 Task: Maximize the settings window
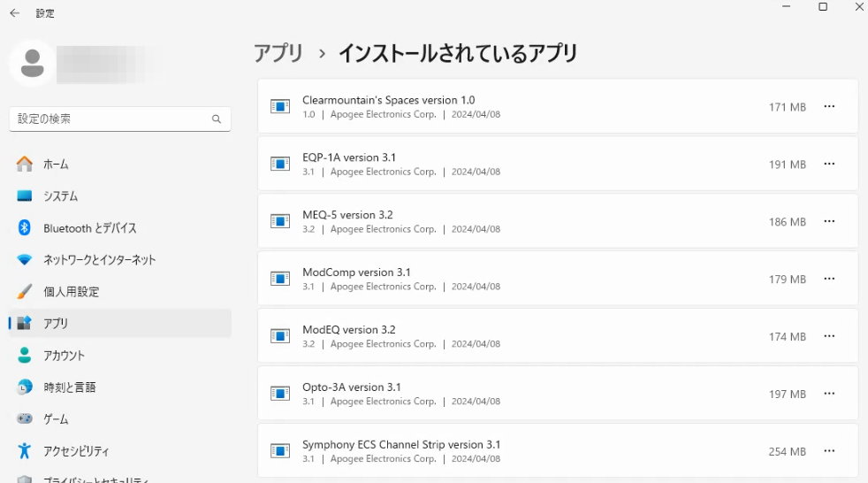point(823,7)
